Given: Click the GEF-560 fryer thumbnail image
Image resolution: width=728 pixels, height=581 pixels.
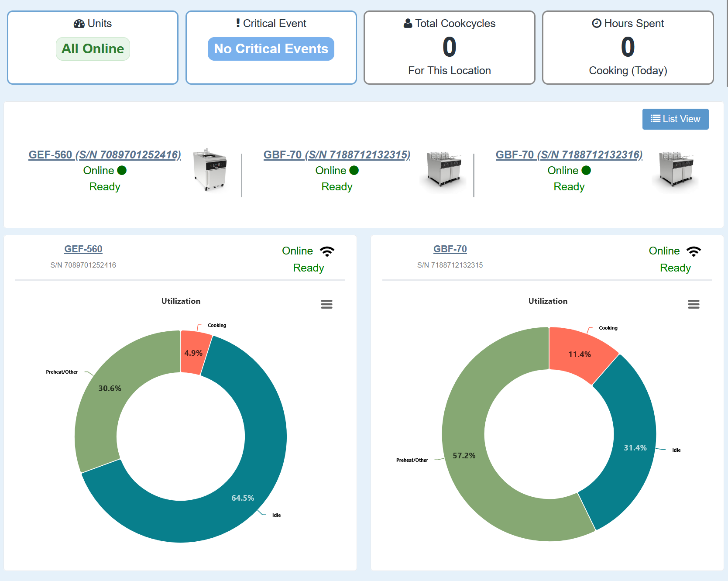Looking at the screenshot, I should click(211, 170).
